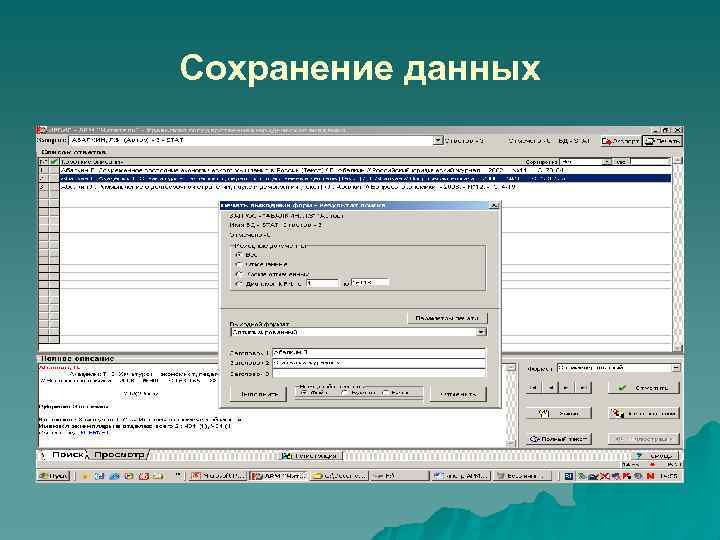Click the 'Отменить' button in dialog
720x540 pixels.
click(458, 394)
